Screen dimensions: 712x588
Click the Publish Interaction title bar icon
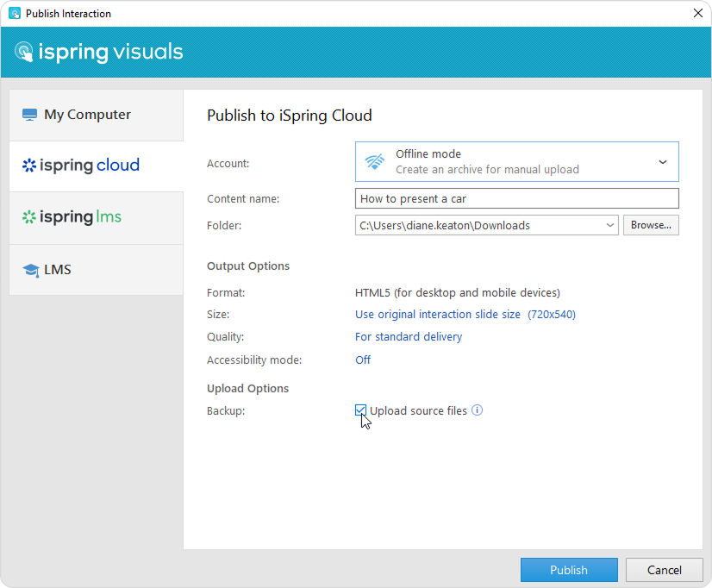(15, 14)
